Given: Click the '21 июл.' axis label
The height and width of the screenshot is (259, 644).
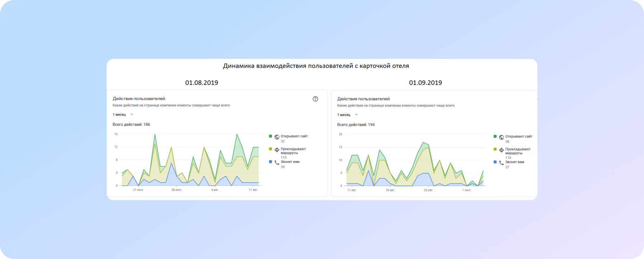Looking at the screenshot, I should [138, 190].
